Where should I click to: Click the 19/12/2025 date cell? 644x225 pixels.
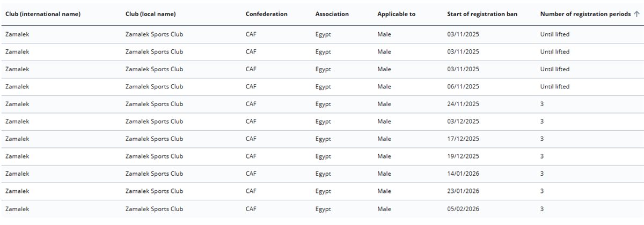(463, 156)
